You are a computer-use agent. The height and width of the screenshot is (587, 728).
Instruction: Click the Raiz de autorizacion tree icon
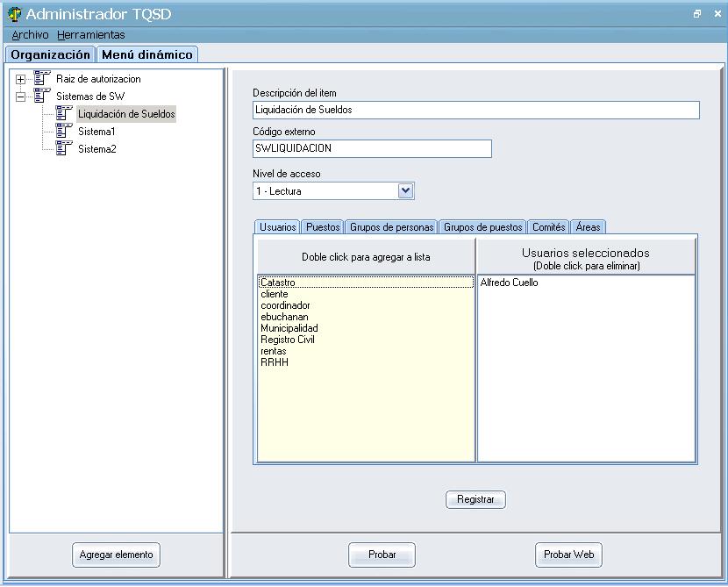(x=42, y=79)
